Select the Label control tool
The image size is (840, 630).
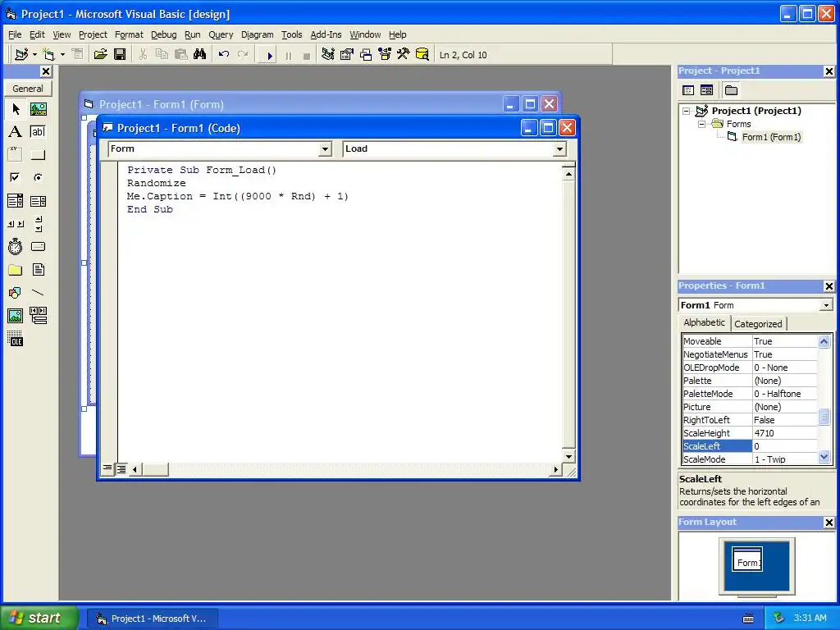point(16,132)
